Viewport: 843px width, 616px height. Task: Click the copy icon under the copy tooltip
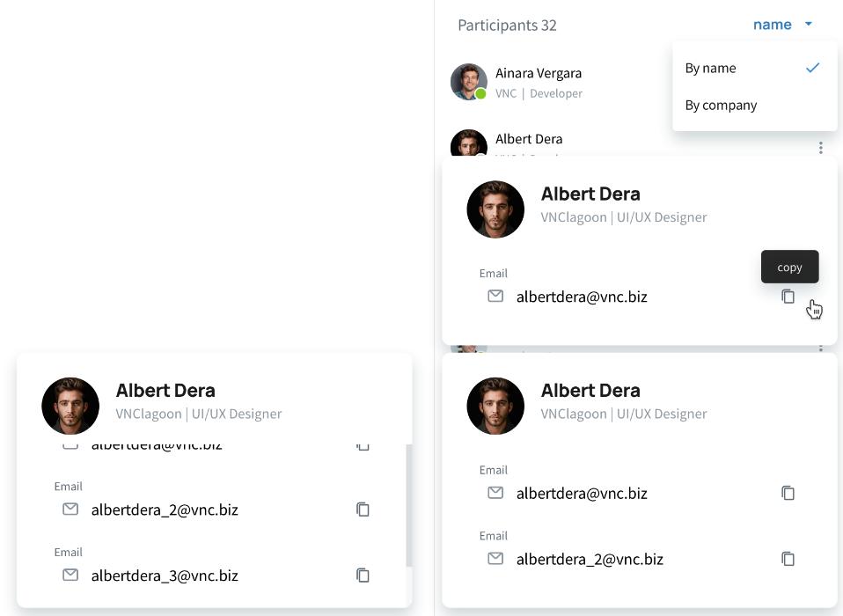tap(788, 297)
